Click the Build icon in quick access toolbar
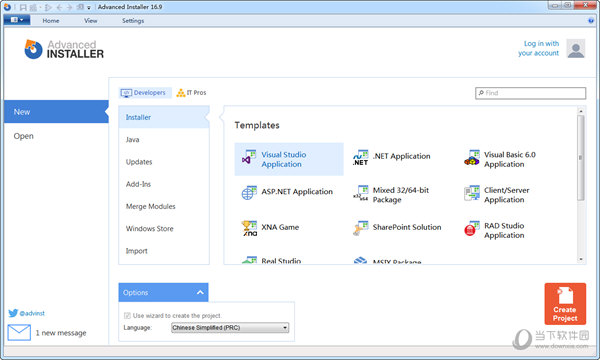 click(33, 7)
